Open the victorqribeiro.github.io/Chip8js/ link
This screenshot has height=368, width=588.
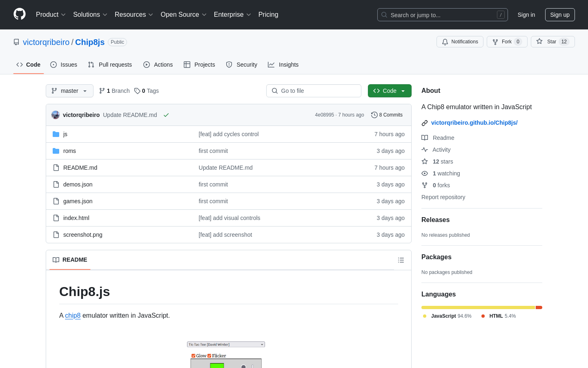pos(474,123)
